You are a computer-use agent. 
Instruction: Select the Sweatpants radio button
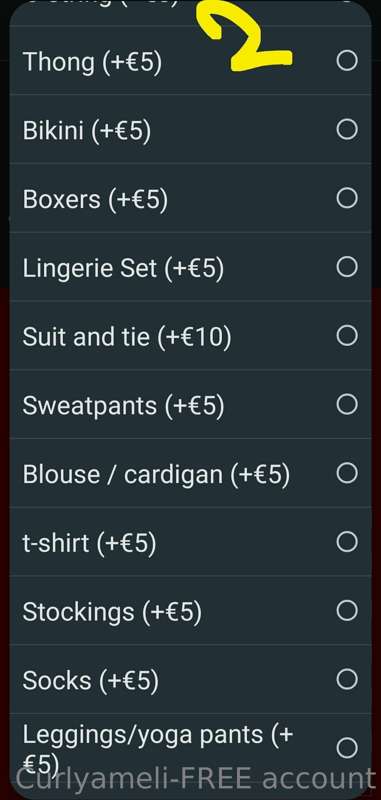click(x=347, y=405)
